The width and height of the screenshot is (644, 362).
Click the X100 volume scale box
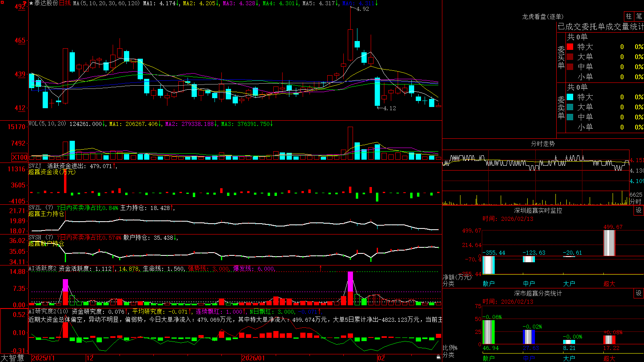pyautogui.click(x=20, y=157)
